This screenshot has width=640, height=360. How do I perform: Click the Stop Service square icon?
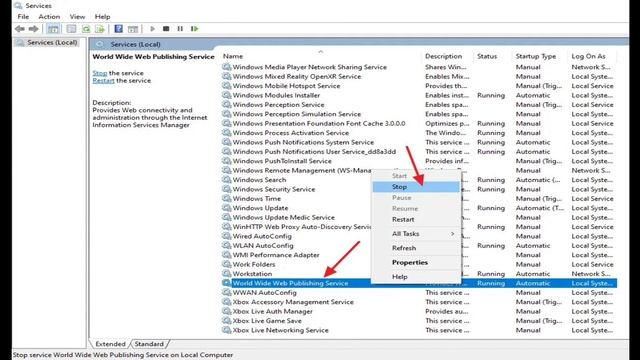point(166,29)
